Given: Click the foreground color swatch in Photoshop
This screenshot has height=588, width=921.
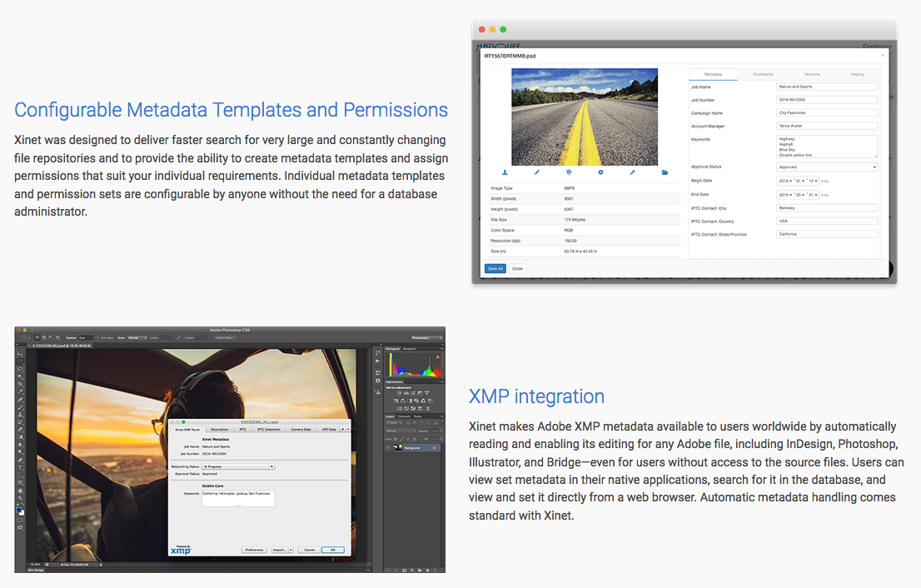Looking at the screenshot, I should point(19,510).
